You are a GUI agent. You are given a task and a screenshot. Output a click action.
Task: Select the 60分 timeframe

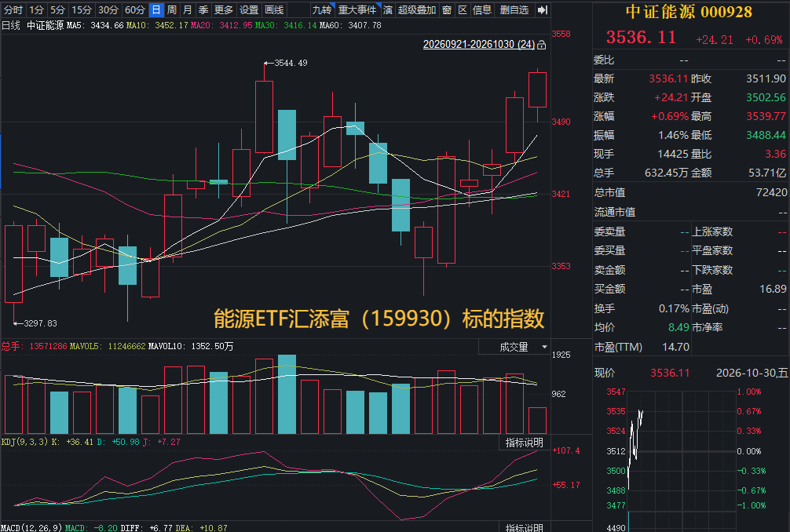tap(134, 9)
